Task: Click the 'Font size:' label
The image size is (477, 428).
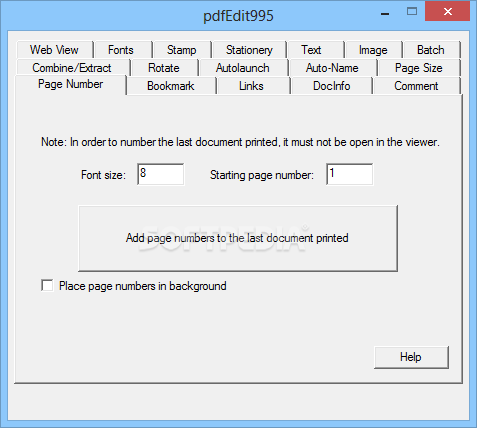Action: coord(103,175)
